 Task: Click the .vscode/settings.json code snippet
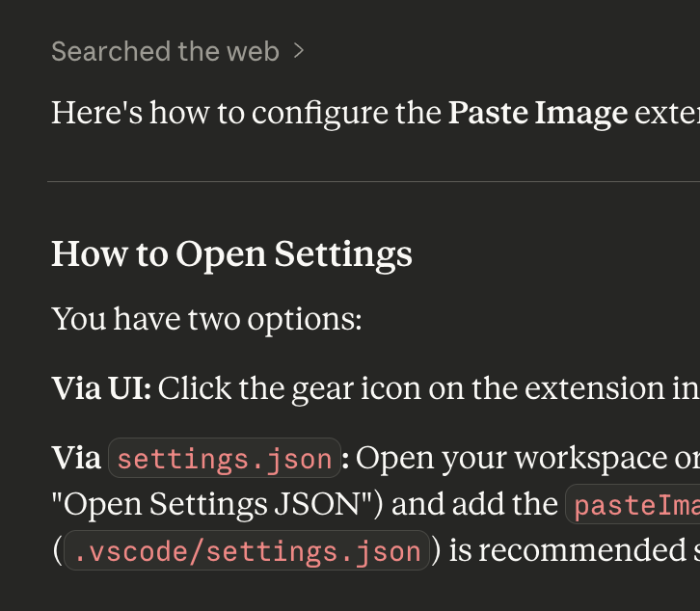(x=247, y=551)
